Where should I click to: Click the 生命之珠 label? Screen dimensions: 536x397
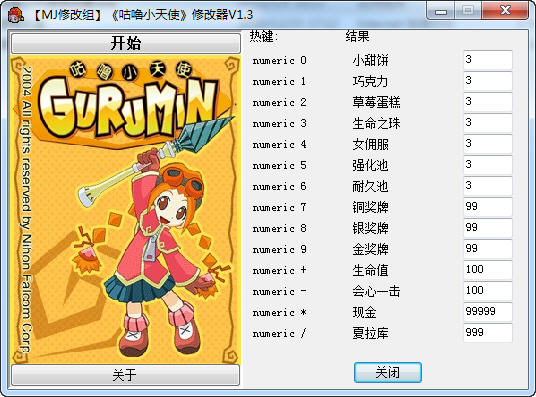pyautogui.click(x=376, y=123)
